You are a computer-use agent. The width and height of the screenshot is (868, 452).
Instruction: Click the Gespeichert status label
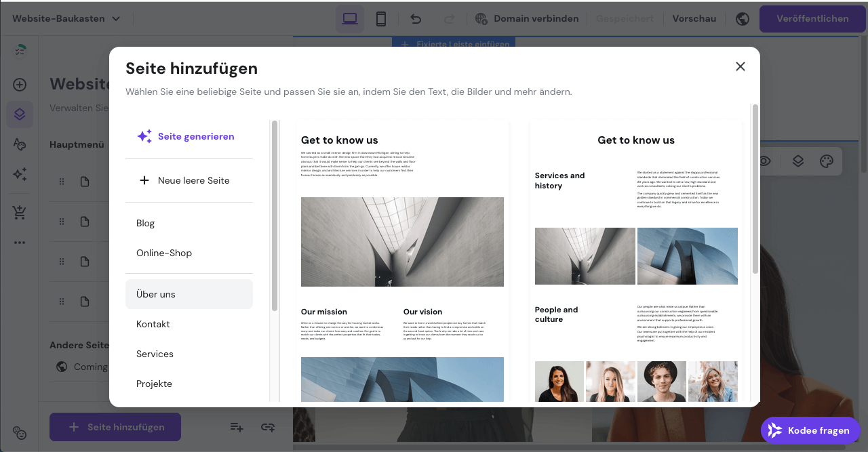[625, 18]
